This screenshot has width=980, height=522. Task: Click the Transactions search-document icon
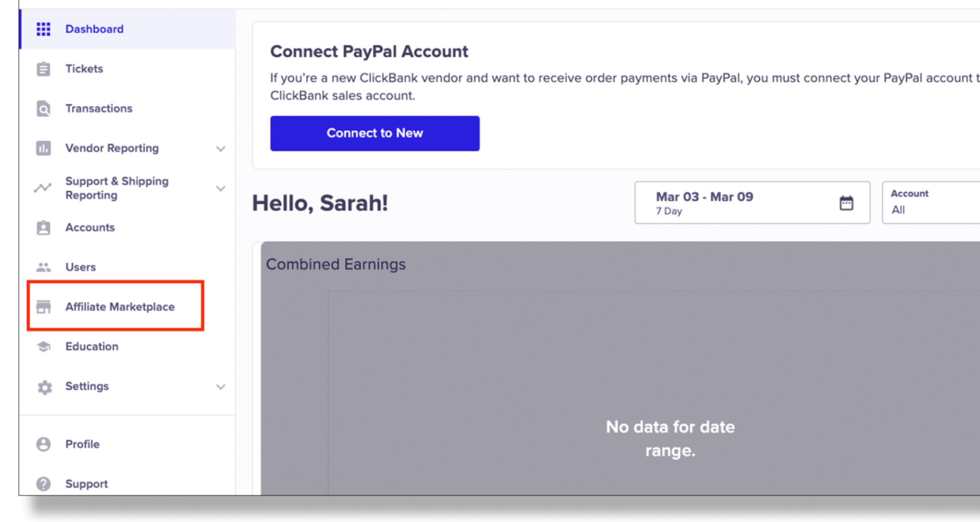click(x=43, y=109)
